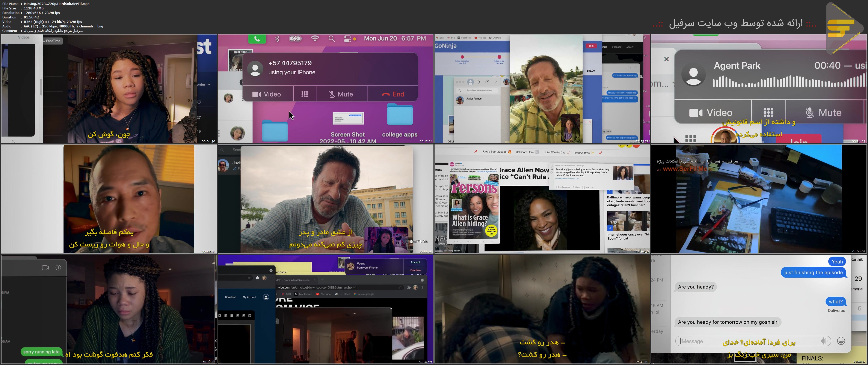Open Bluetooth menu bar icon
The image size is (868, 365).
[277, 39]
